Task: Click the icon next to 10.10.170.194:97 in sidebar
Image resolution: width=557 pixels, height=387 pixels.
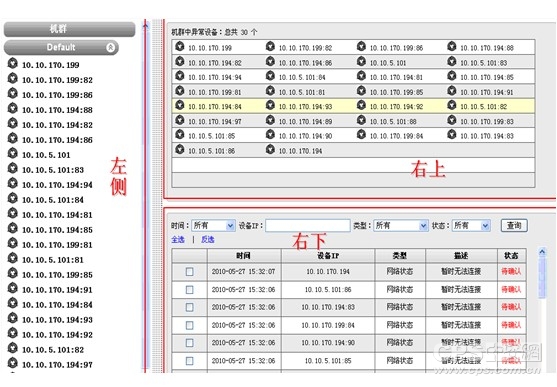Action: tap(13, 363)
